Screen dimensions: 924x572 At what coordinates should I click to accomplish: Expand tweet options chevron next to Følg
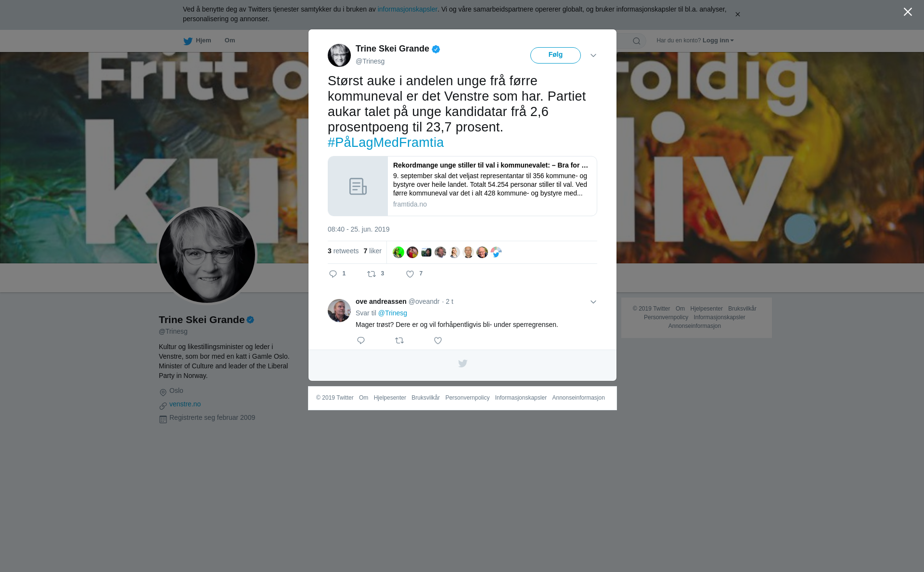tap(593, 55)
